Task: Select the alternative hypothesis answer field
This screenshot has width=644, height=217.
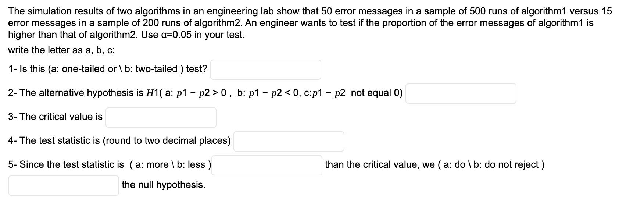Action: (461, 93)
